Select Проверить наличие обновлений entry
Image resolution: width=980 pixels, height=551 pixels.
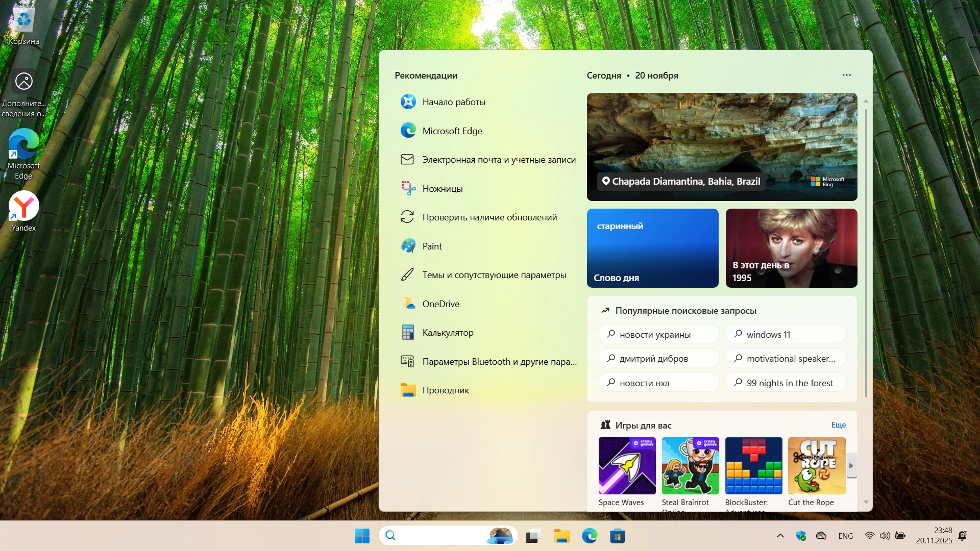489,217
